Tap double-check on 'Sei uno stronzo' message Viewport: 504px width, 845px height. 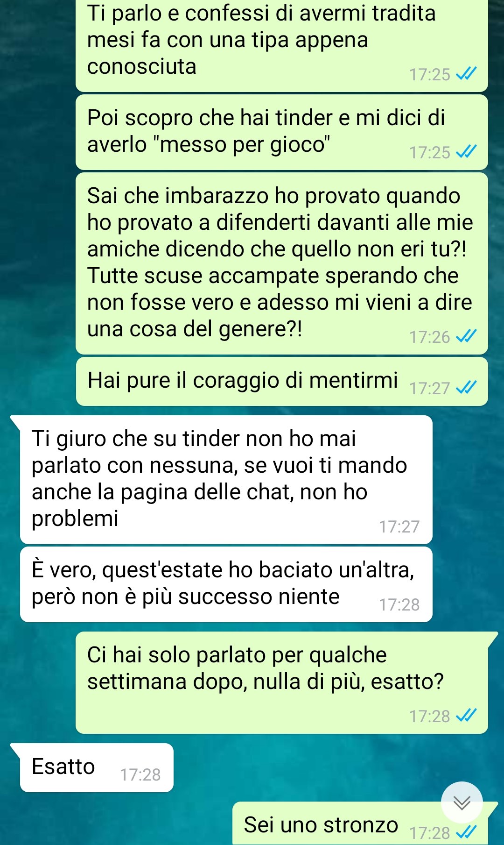tap(466, 832)
